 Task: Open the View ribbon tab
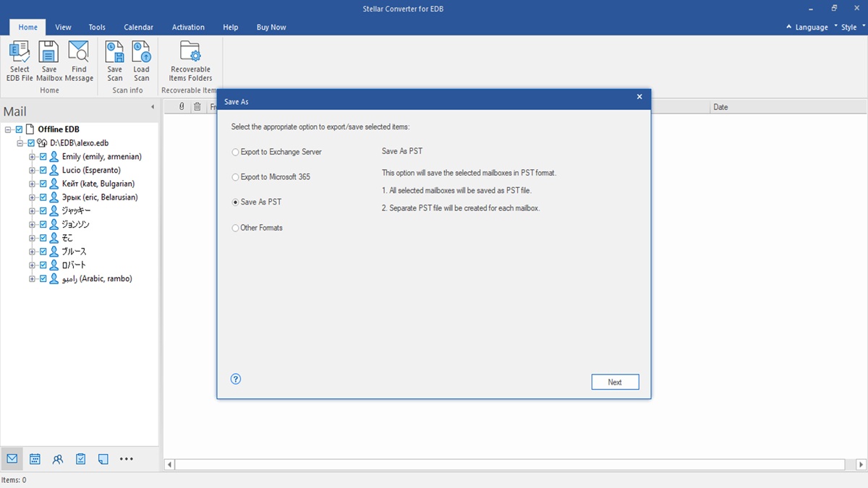point(64,27)
